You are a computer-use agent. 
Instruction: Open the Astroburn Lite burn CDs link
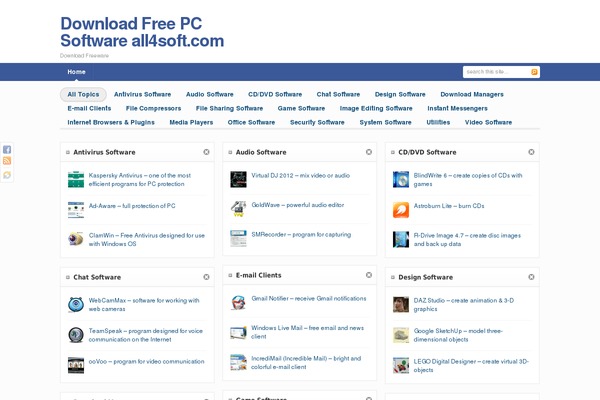tap(449, 206)
